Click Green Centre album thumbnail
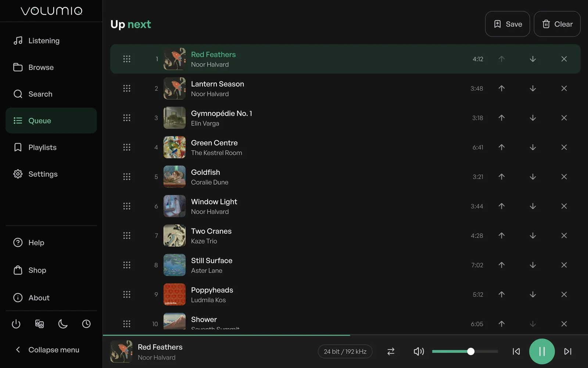 point(175,147)
